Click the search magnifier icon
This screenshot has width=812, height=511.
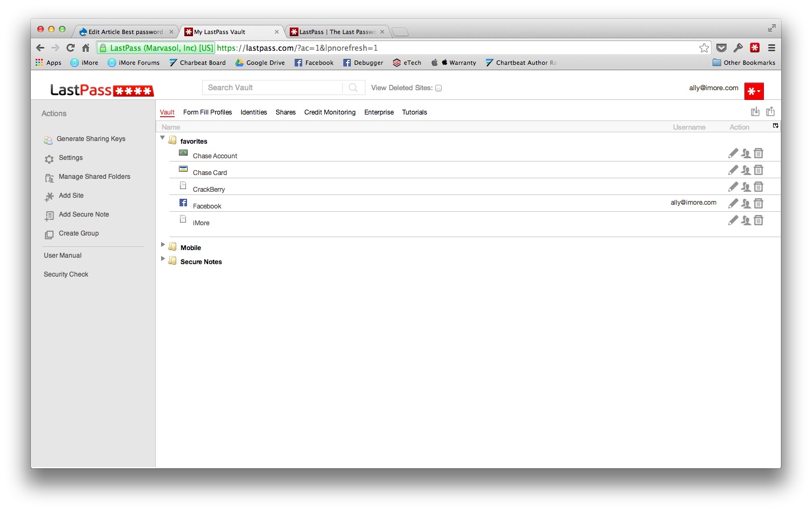353,88
